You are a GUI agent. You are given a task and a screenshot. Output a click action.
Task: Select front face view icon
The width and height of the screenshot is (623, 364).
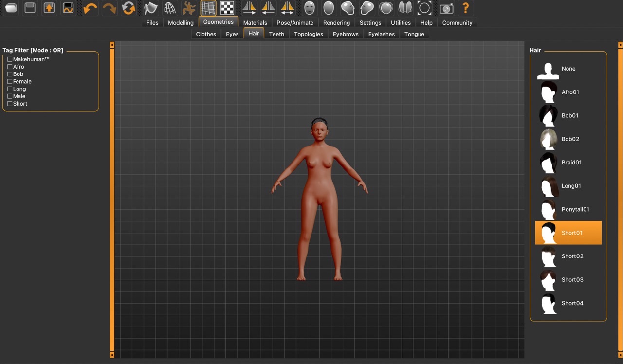pyautogui.click(x=310, y=8)
